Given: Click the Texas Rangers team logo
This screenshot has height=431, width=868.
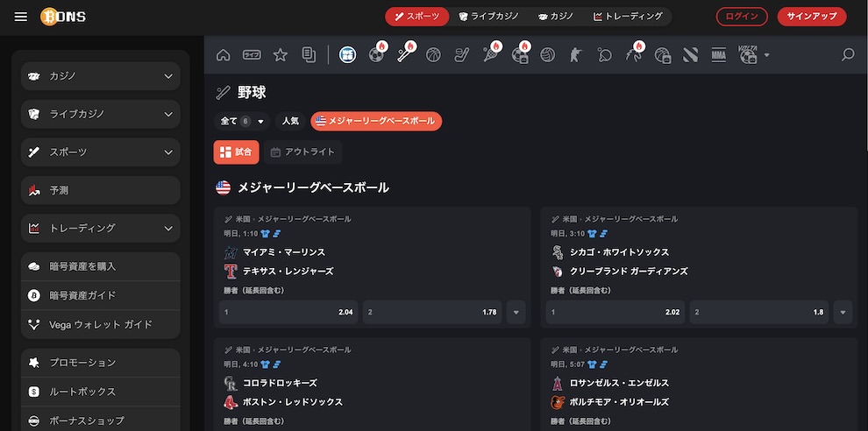Looking at the screenshot, I should pos(231,271).
